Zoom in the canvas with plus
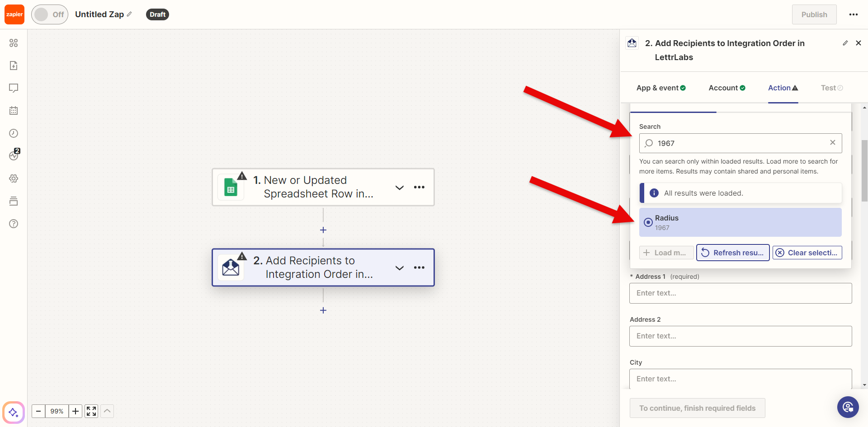The height and width of the screenshot is (427, 868). click(x=75, y=411)
